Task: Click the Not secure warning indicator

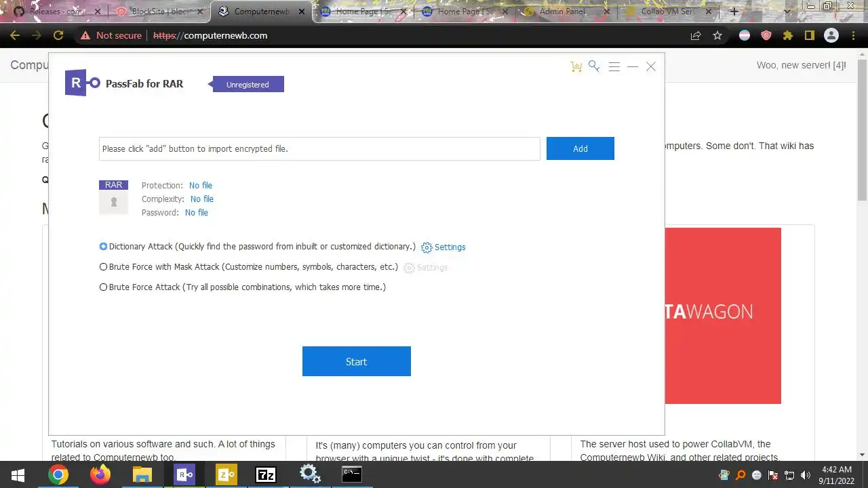Action: coord(111,35)
